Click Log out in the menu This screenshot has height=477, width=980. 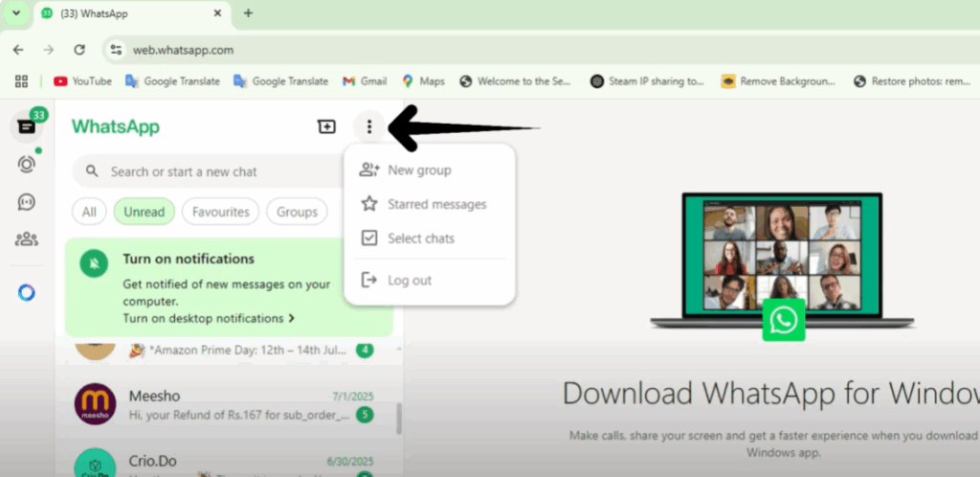coord(410,281)
